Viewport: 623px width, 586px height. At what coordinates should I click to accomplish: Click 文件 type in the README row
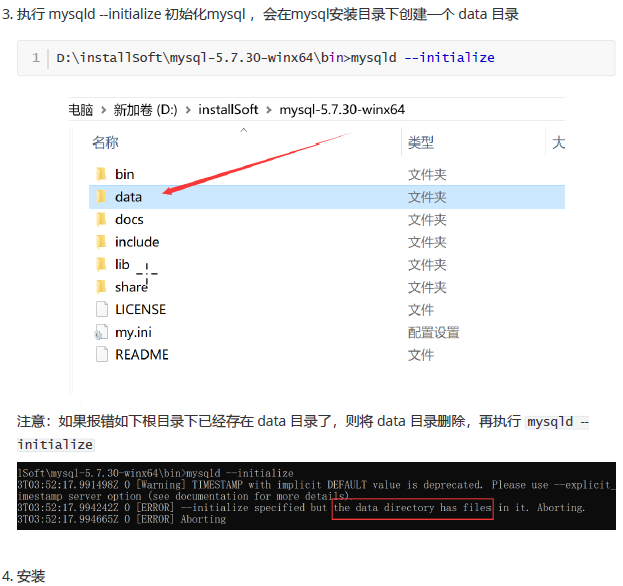(x=421, y=355)
